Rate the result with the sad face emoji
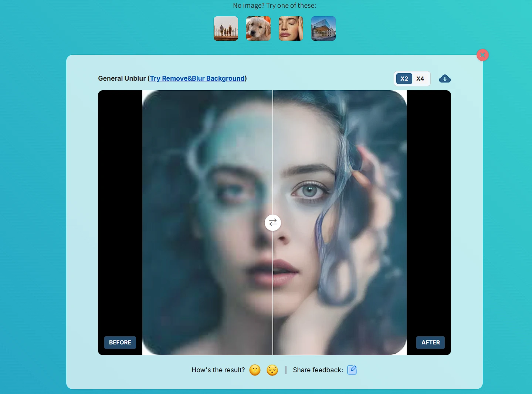This screenshot has width=532, height=394. point(272,370)
